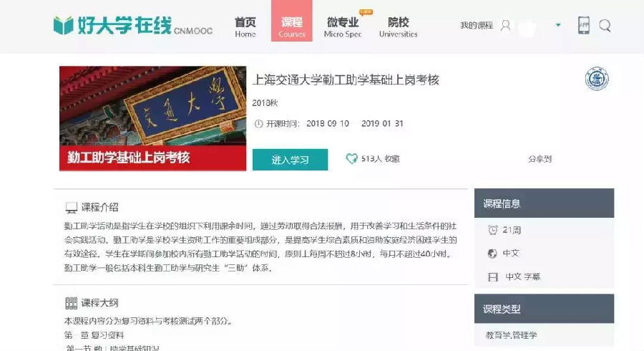Expand the user account dropdown arrow
Viewport: 644px width, 351px height.
tap(558, 25)
